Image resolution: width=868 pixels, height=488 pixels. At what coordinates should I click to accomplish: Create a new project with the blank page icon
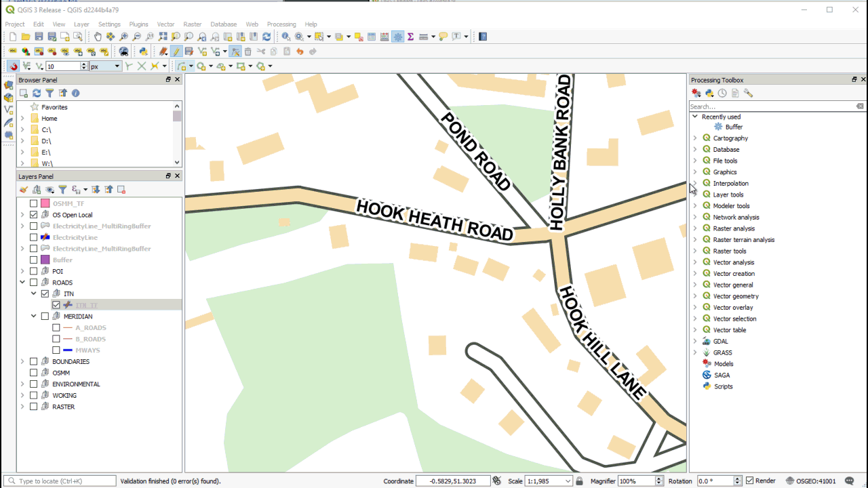coord(12,37)
